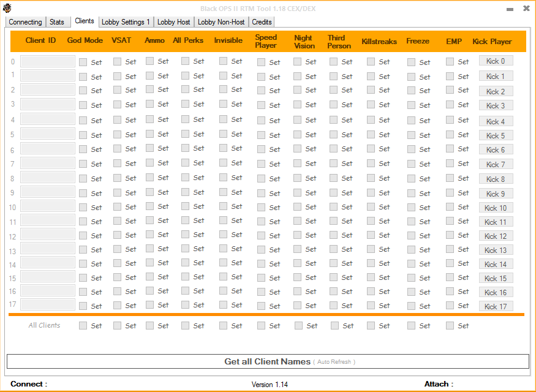Set Killstreaks for client 14

coord(371,263)
